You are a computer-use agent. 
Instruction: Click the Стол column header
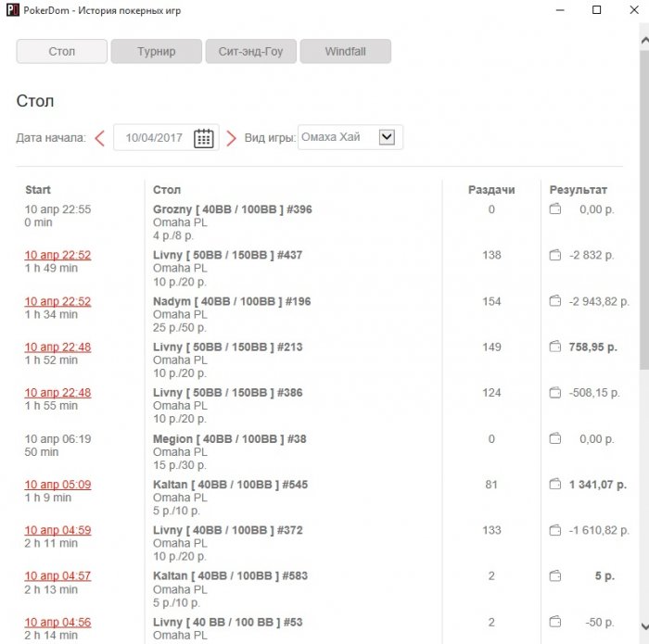[x=167, y=190]
